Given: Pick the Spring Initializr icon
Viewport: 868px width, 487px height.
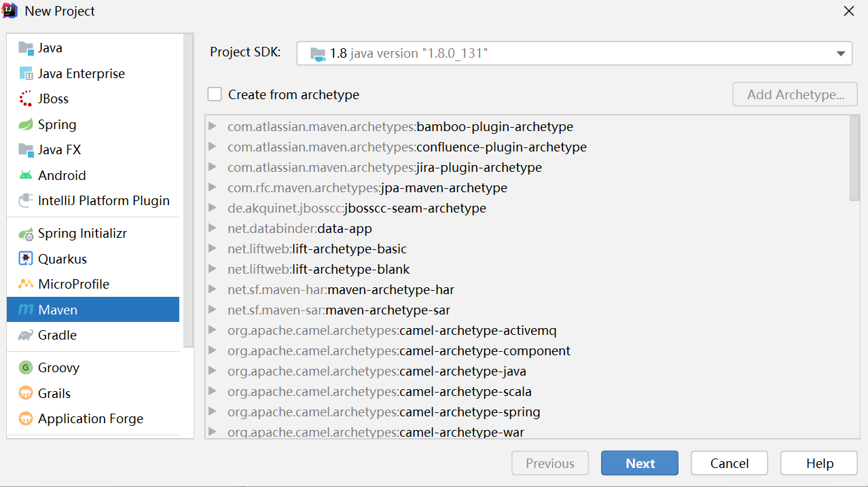Looking at the screenshot, I should (26, 234).
